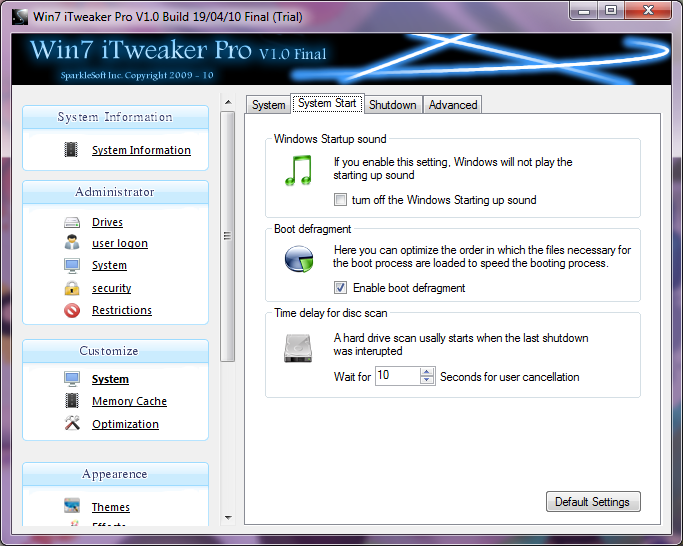Click the Drives disk icon
The height and width of the screenshot is (546, 683).
click(72, 222)
